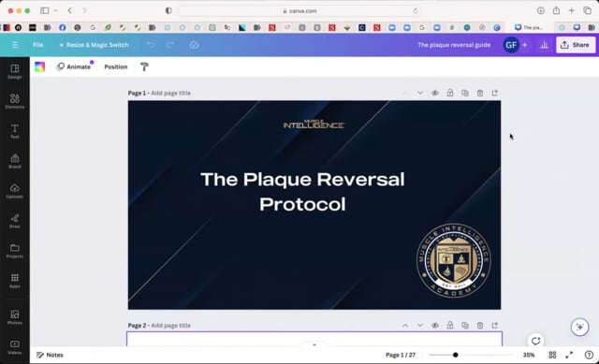Open the Videos panel

coord(15,347)
